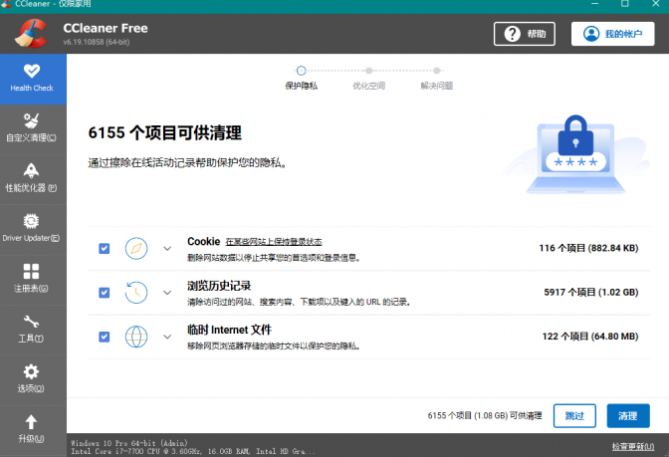Uncheck the Cookie checkbox
Viewport: 669px width, 457px height.
pyautogui.click(x=104, y=248)
